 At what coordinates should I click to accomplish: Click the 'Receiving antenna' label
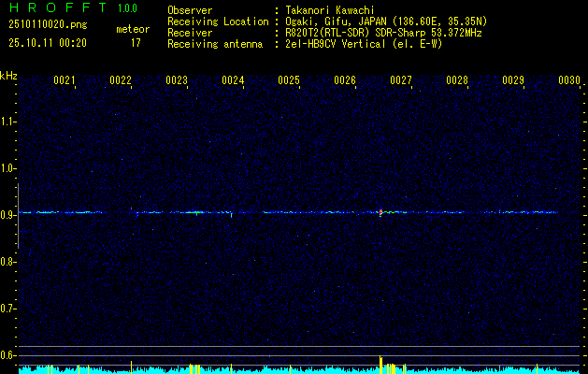[x=215, y=44]
